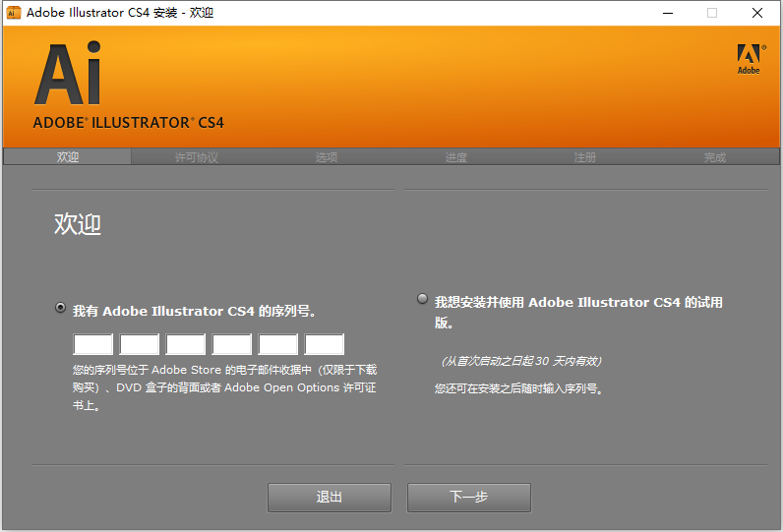Image resolution: width=783 pixels, height=532 pixels.
Task: Select the 欢迎 step tab
Action: coord(68,156)
